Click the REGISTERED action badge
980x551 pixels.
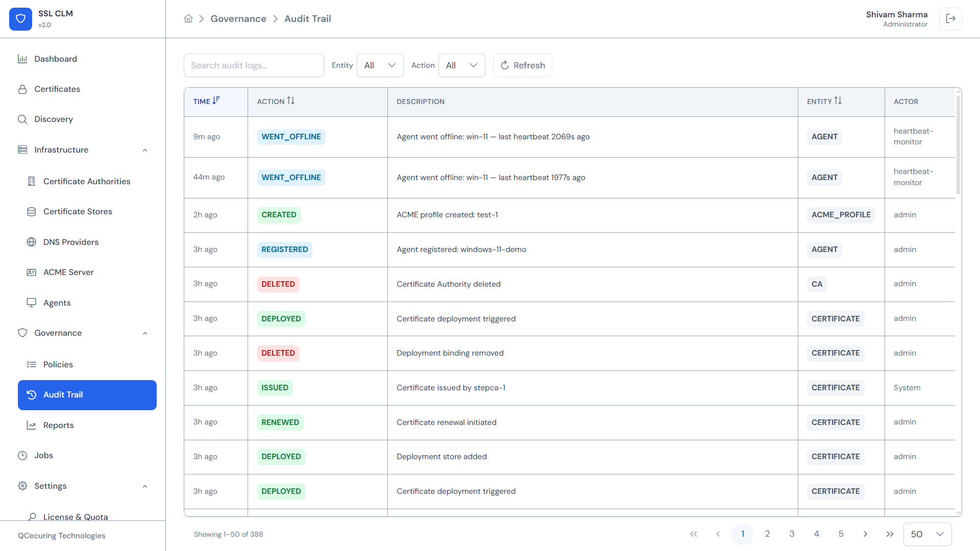tap(285, 249)
